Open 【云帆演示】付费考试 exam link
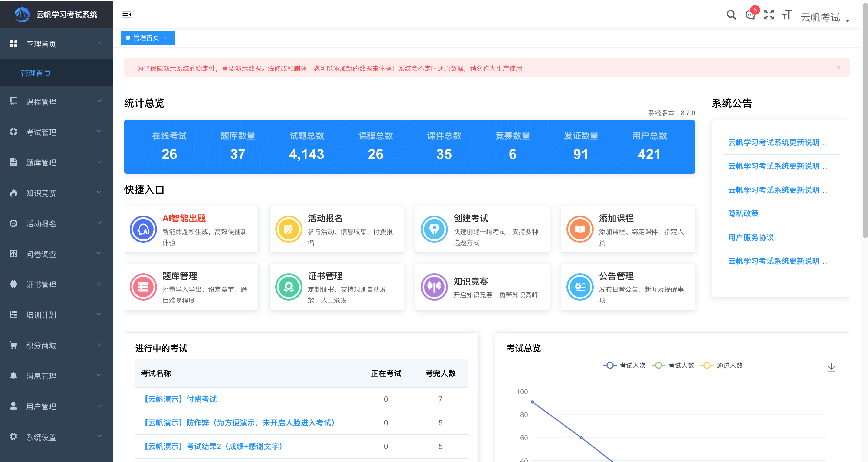The height and width of the screenshot is (462, 868). [180, 399]
